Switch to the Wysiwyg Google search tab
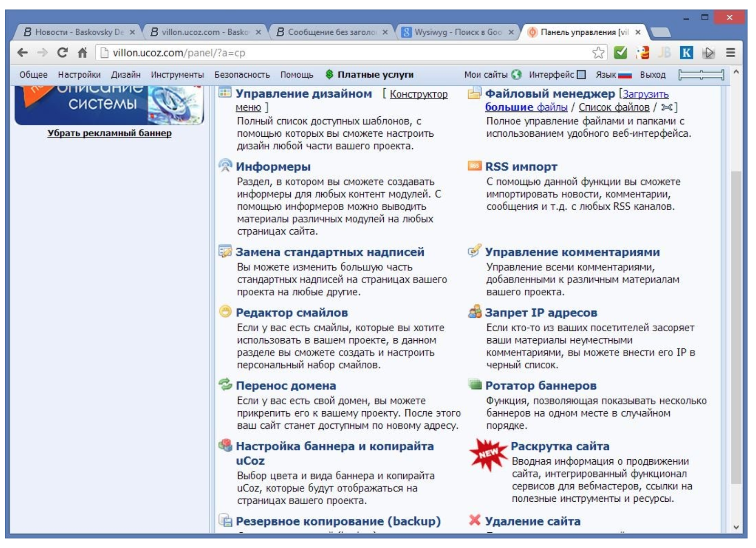 click(458, 32)
